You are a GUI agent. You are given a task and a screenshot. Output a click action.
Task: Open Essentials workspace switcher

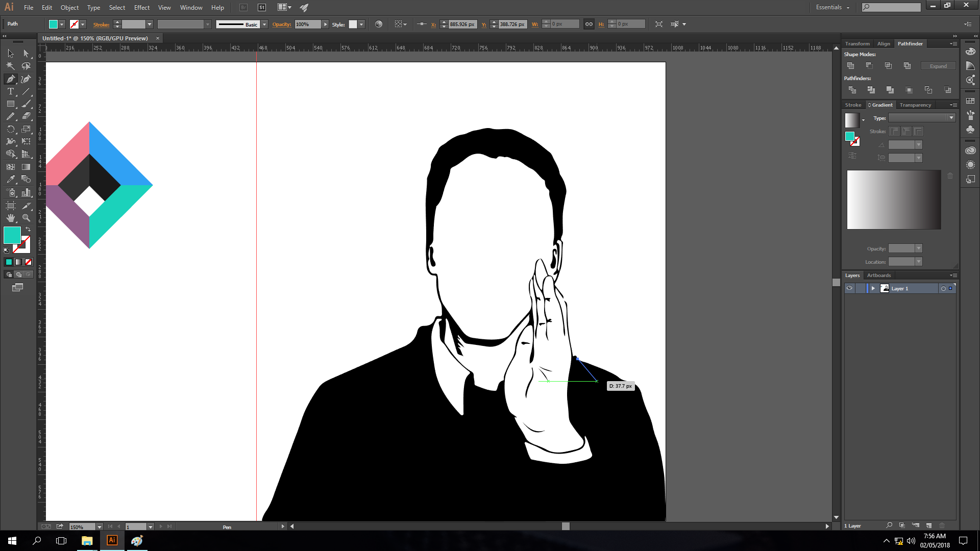click(832, 7)
